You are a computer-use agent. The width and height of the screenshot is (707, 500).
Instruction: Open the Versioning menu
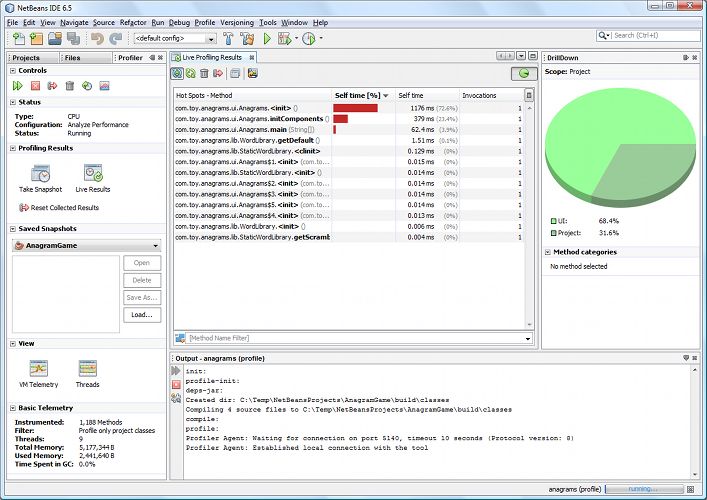(237, 23)
